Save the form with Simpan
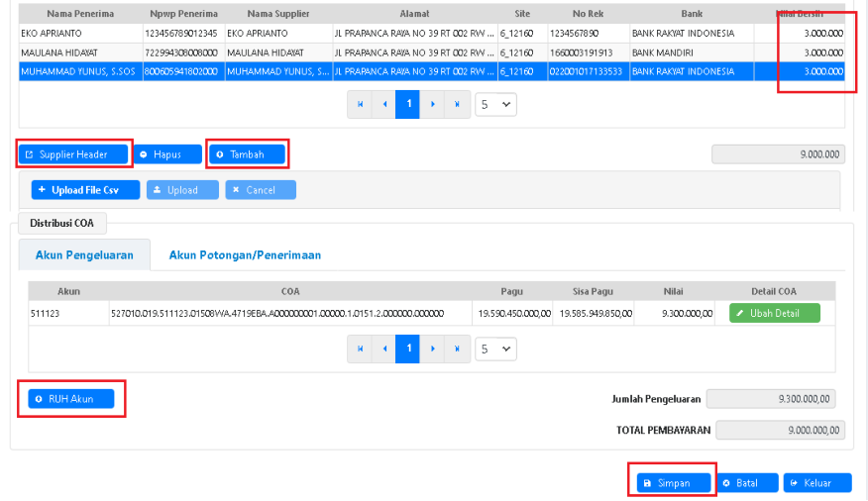Screen dimensions: 868x501 click(x=673, y=482)
